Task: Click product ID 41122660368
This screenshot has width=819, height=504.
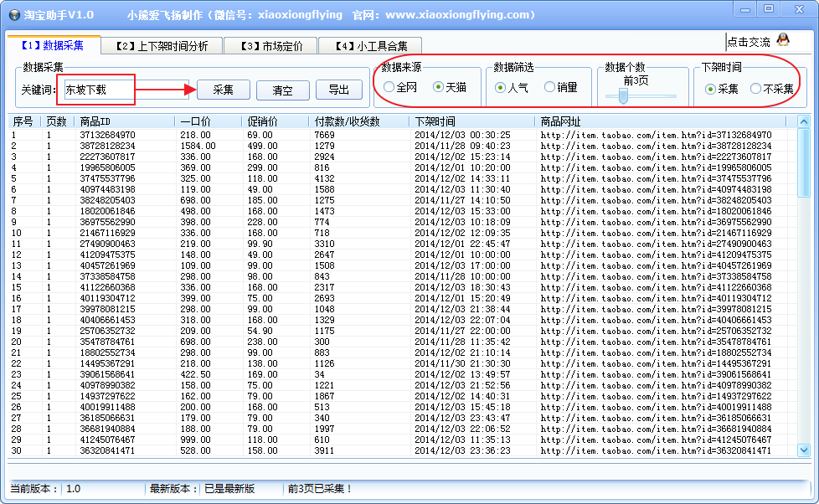Action: pyautogui.click(x=107, y=288)
